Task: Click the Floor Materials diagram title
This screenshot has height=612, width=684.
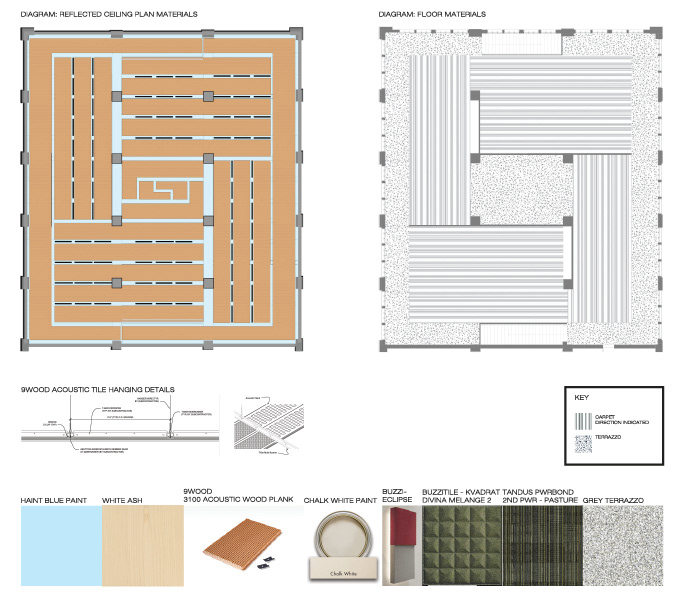Action: (433, 15)
